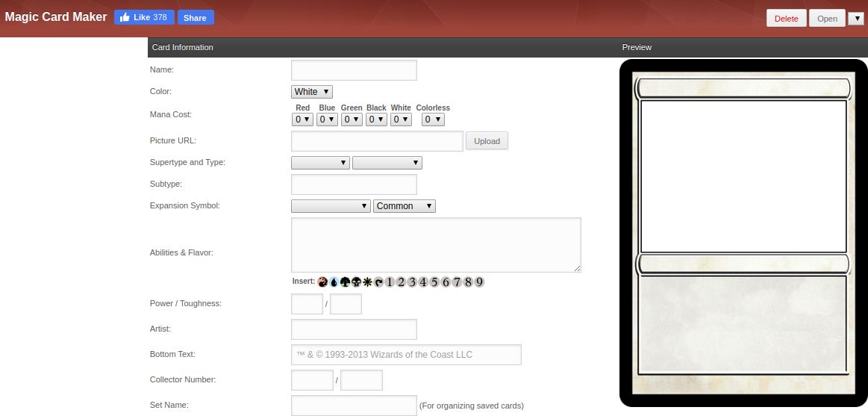
Task: Click the Open button
Action: [827, 18]
